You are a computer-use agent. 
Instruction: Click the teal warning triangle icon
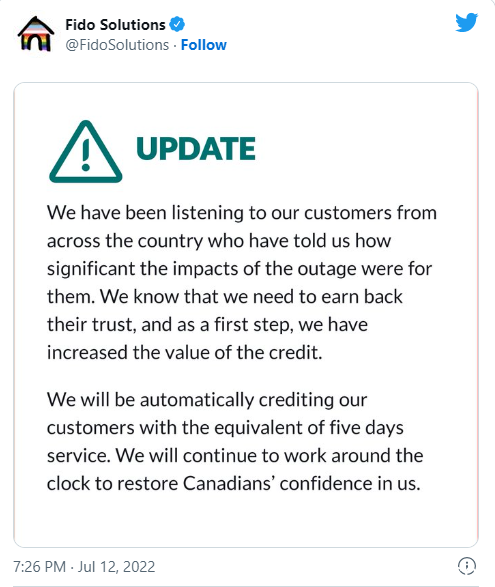coord(86,152)
